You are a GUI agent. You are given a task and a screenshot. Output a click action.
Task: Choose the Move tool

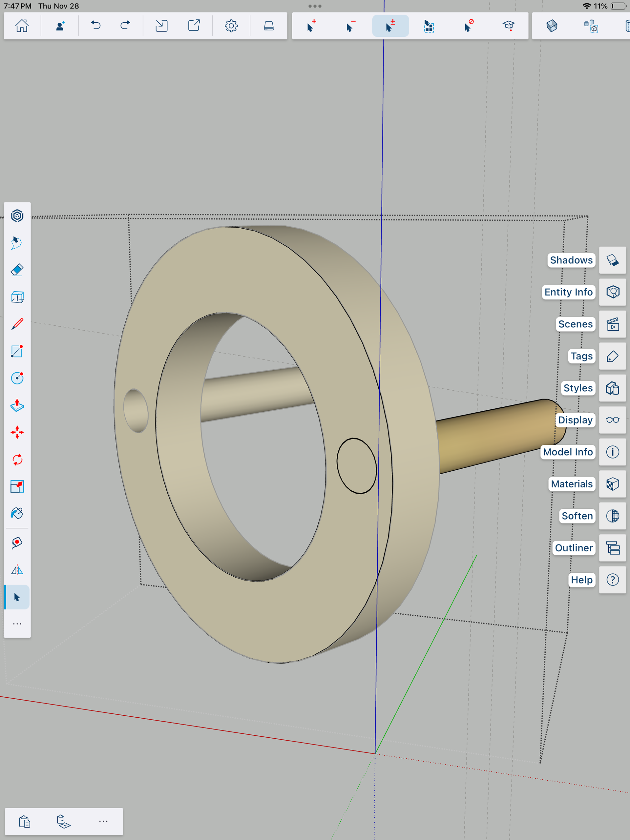click(17, 432)
